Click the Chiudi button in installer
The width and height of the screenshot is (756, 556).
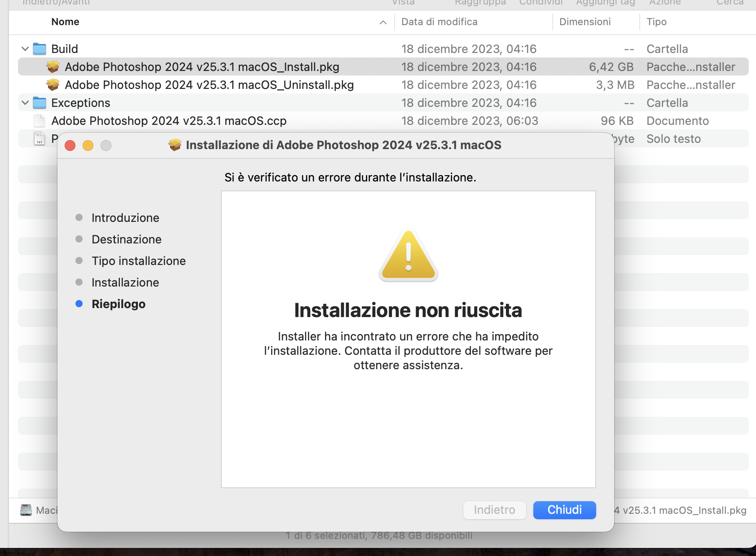coord(564,510)
